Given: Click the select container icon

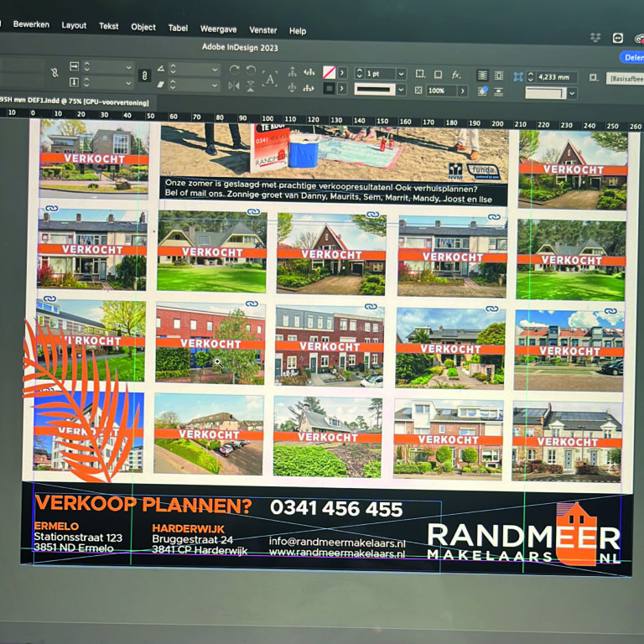Looking at the screenshot, I should (292, 71).
